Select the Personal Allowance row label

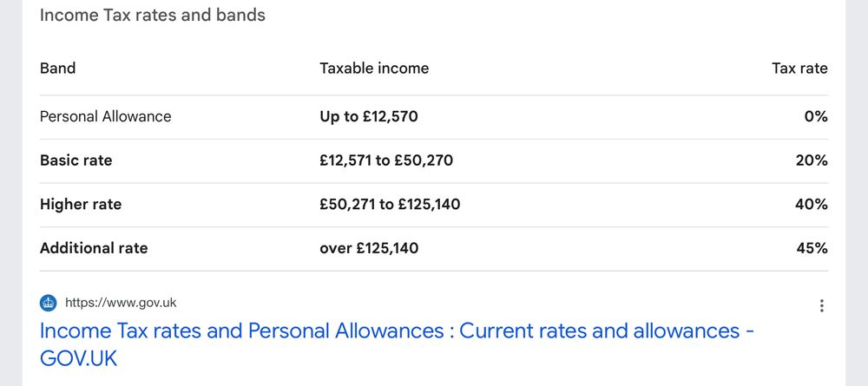(x=105, y=116)
